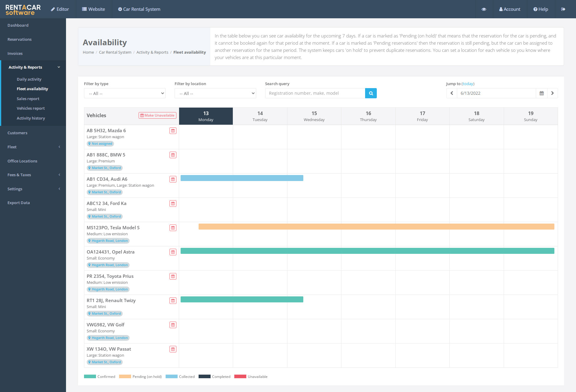Go to previous week arrow

click(452, 93)
